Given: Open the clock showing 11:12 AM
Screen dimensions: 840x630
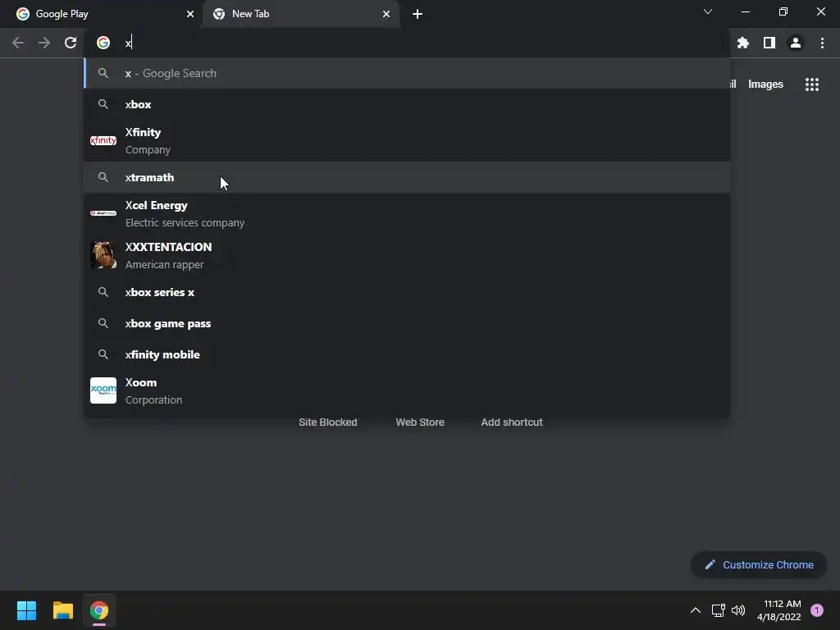Looking at the screenshot, I should click(779, 610).
